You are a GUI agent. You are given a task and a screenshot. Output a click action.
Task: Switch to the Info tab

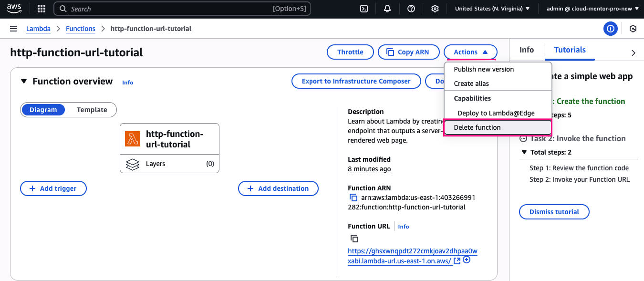pos(526,50)
